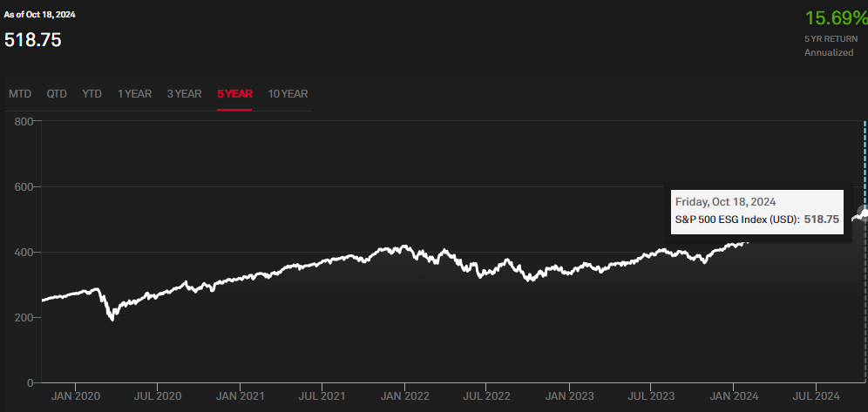
Task: Click the JAN 2024 axis label
Action: point(733,396)
